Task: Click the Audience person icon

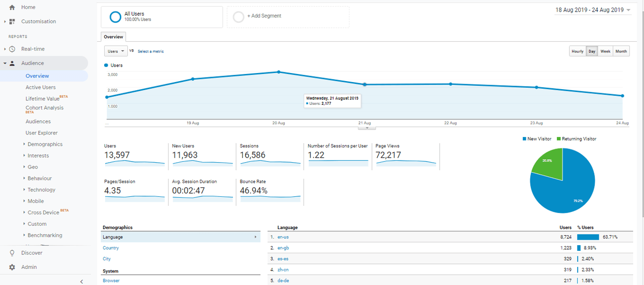Action: pos(12,63)
